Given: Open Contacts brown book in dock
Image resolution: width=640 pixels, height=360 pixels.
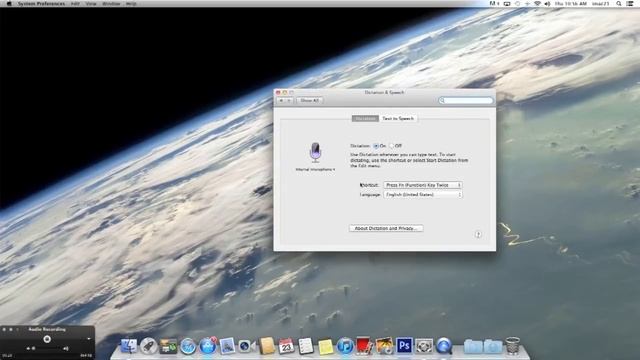Looking at the screenshot, I should (267, 346).
